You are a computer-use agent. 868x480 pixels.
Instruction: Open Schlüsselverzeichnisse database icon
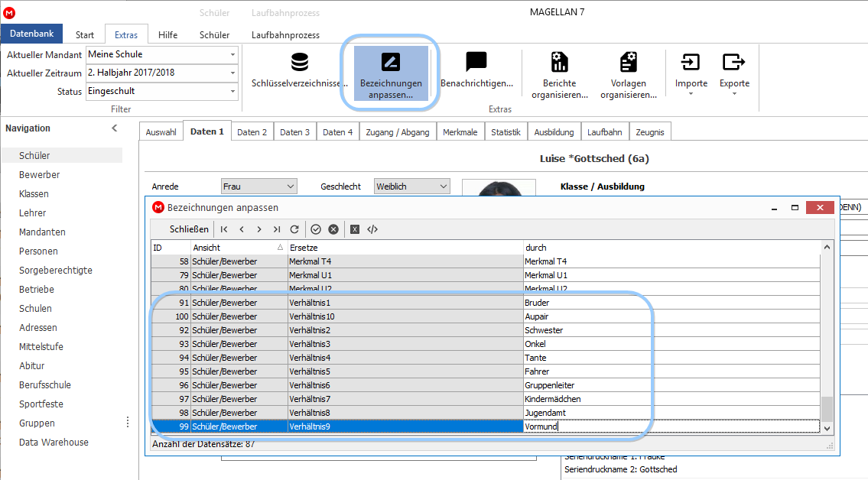(x=300, y=62)
